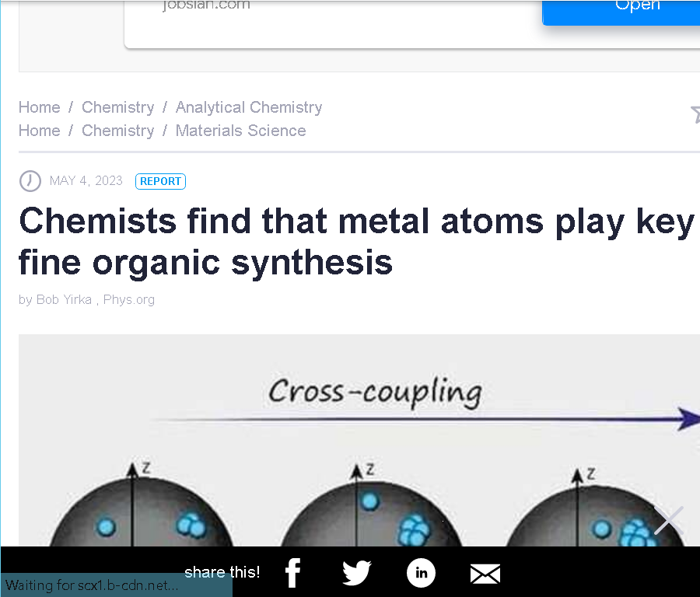700x597 pixels.
Task: Click the jobsian.com ad text
Action: click(x=206, y=5)
